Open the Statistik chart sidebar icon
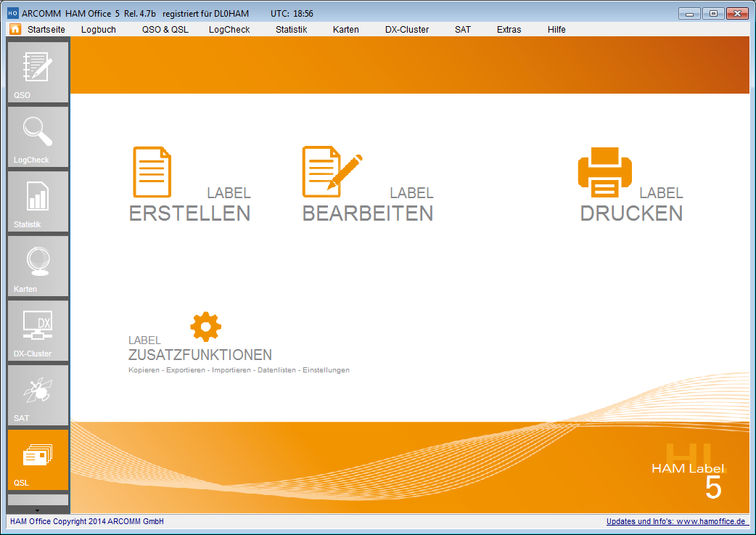This screenshot has height=535, width=756. pyautogui.click(x=38, y=201)
